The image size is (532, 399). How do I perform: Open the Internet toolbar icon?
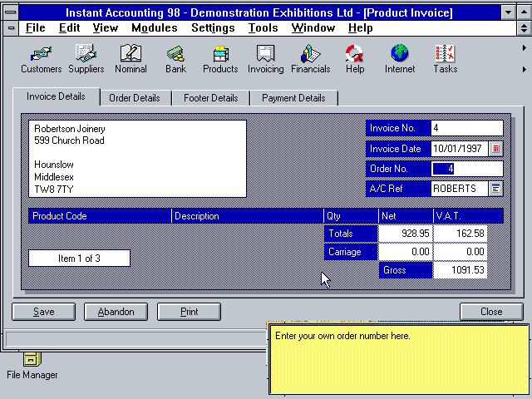tap(400, 59)
